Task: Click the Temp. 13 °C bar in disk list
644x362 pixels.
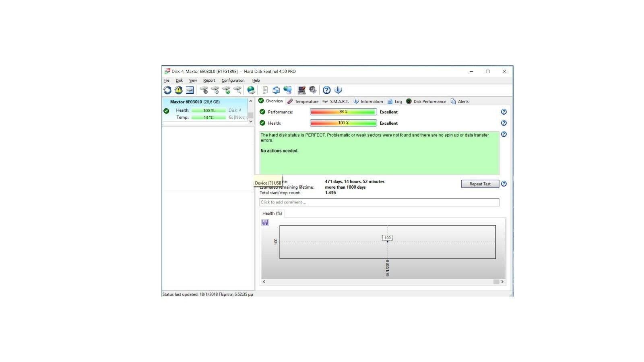Action: coord(208,117)
